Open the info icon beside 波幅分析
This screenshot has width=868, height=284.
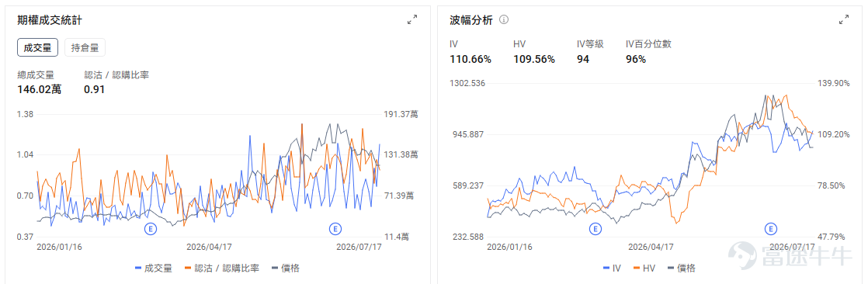coord(504,20)
